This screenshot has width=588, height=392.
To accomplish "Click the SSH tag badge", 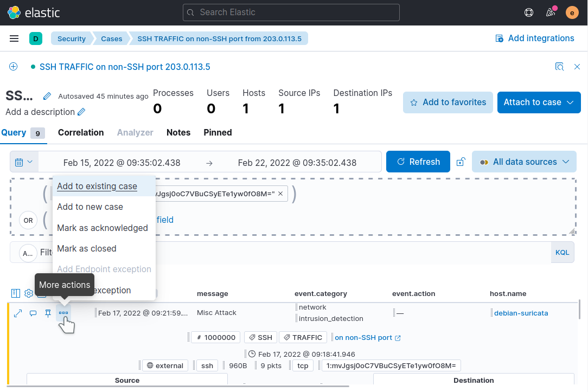I will (x=260, y=337).
